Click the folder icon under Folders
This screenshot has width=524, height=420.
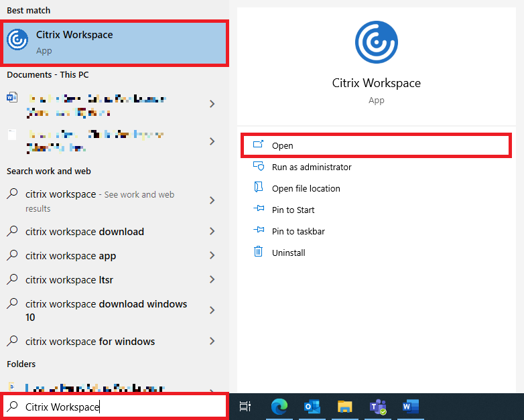click(11, 387)
